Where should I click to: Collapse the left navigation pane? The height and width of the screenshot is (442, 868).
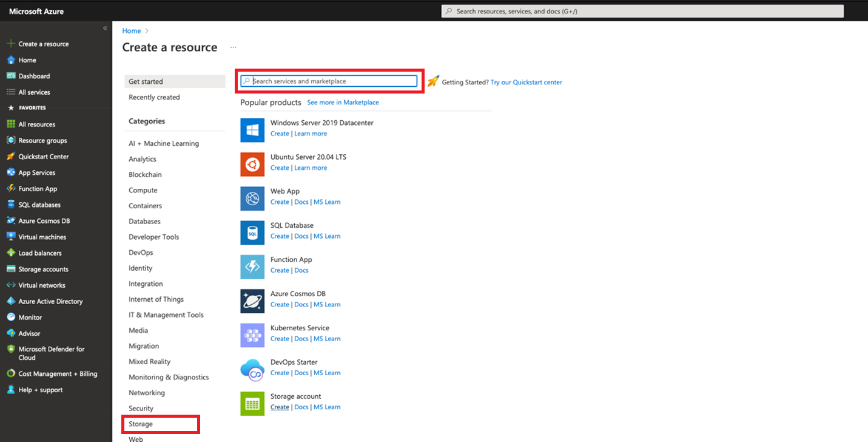[104, 27]
